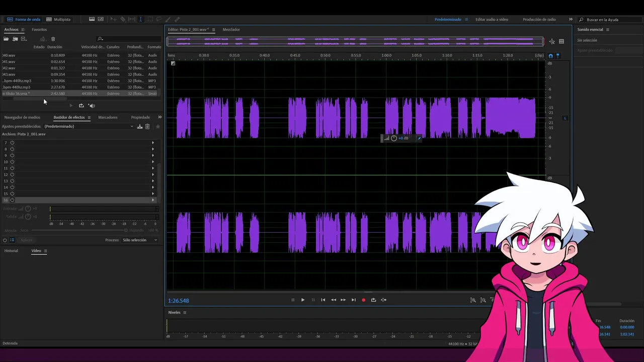644x362 pixels.
Task: Click the Archivos panel search field
Action: click(128, 39)
